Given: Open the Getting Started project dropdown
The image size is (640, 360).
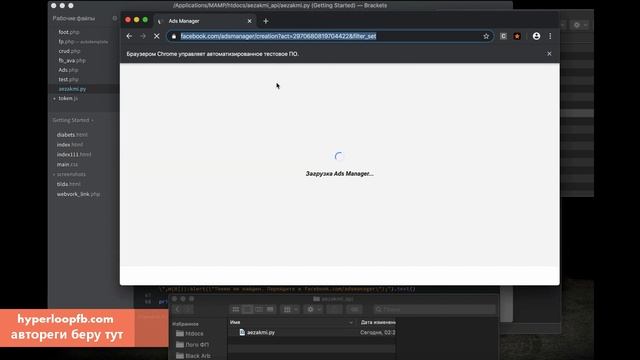Looking at the screenshot, I should pos(73,120).
